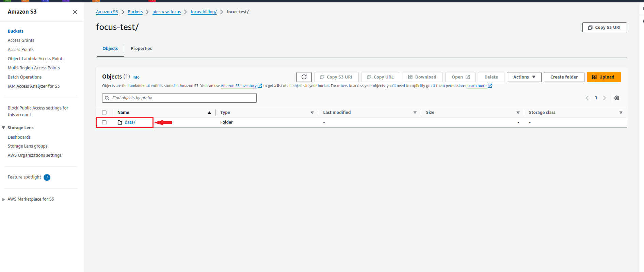Close the Amazon S3 sidebar panel
The image size is (644, 272).
[x=75, y=12]
